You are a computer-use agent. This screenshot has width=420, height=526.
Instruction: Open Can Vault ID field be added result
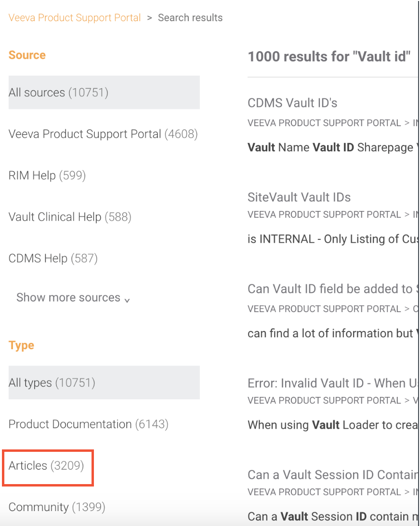coord(330,289)
